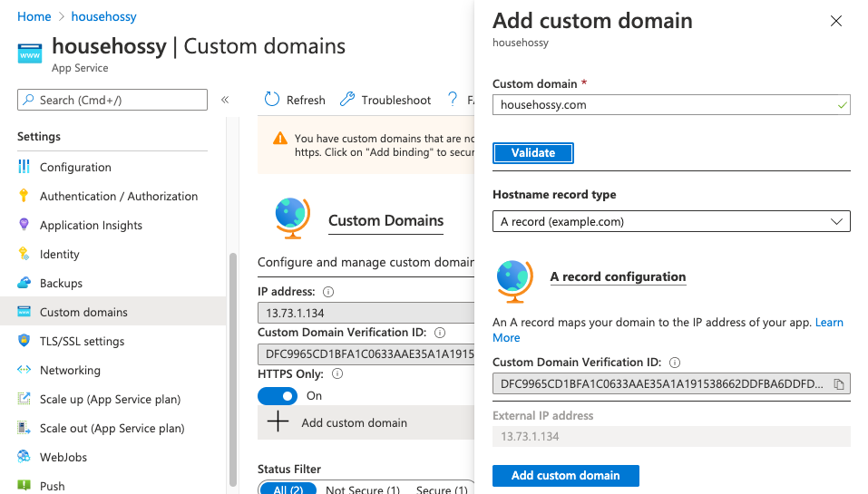868x494 pixels.
Task: Click the Networking arrows icon
Action: pyautogui.click(x=24, y=370)
